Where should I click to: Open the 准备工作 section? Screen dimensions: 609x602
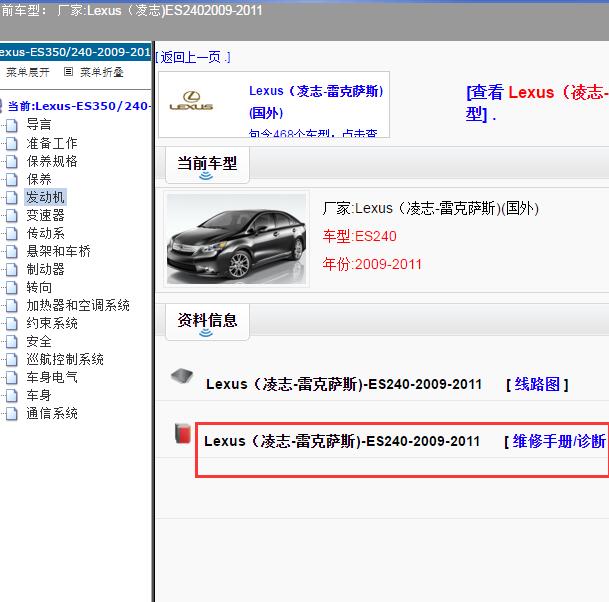(52, 143)
